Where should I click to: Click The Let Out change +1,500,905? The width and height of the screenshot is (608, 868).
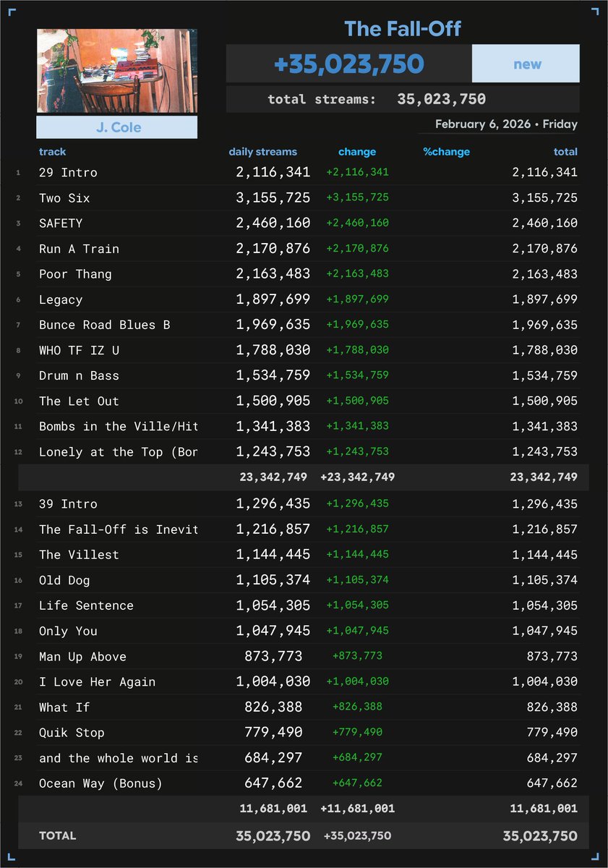[357, 400]
